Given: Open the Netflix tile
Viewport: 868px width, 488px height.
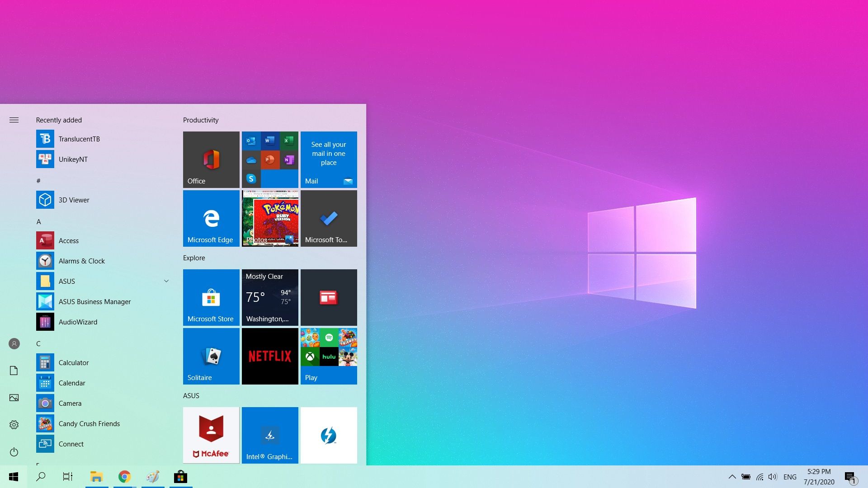Looking at the screenshot, I should pyautogui.click(x=270, y=356).
